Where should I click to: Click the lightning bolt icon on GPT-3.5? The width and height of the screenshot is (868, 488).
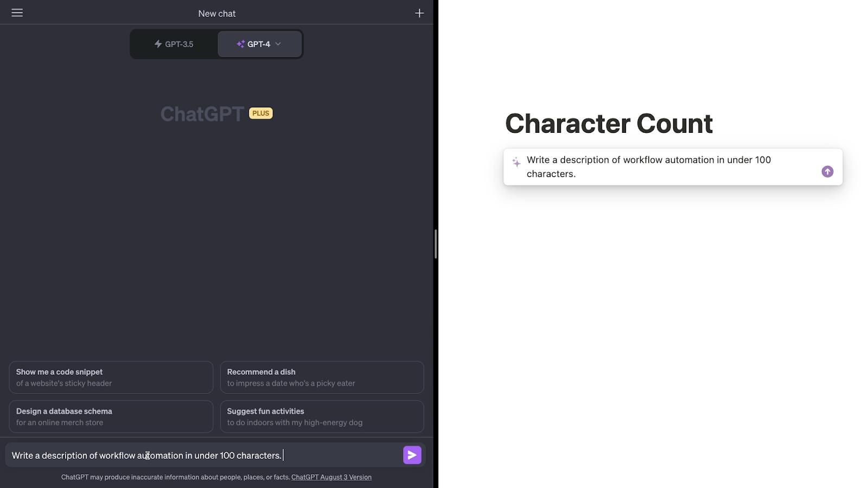click(158, 44)
